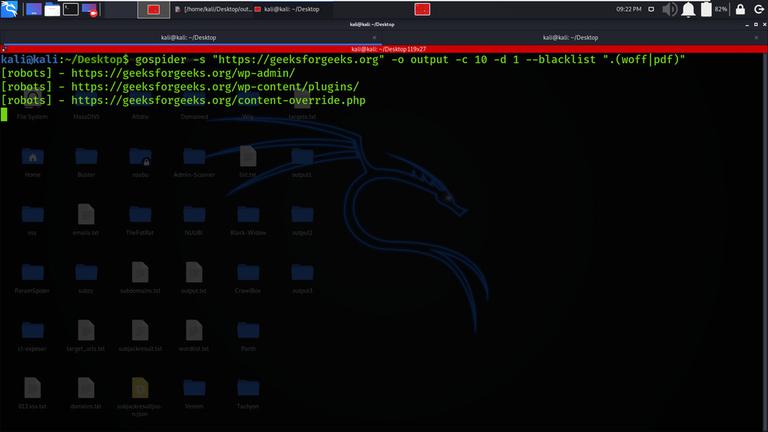The width and height of the screenshot is (768, 432).
Task: Click the display tray icon beside clock
Action: coord(651,9)
